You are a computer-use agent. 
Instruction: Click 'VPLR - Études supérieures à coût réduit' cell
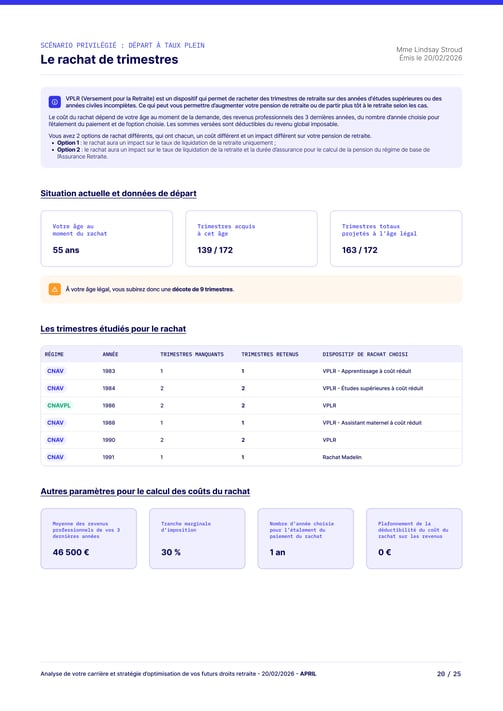(373, 388)
